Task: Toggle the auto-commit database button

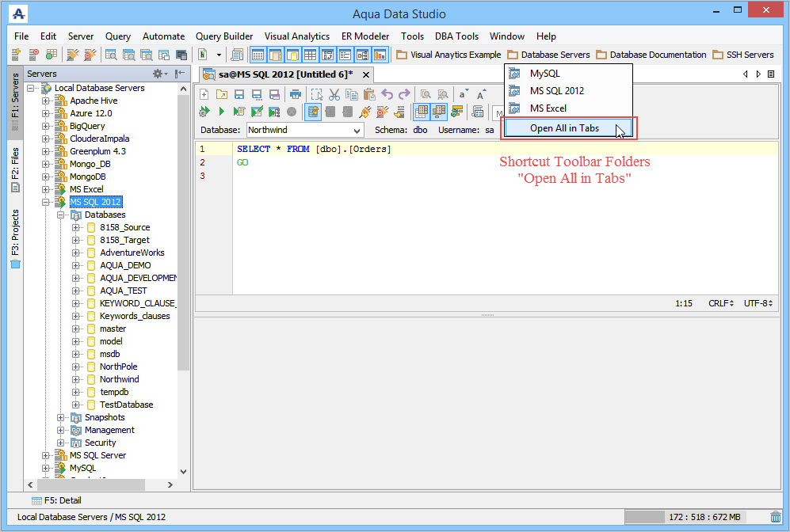Action: 313,112
